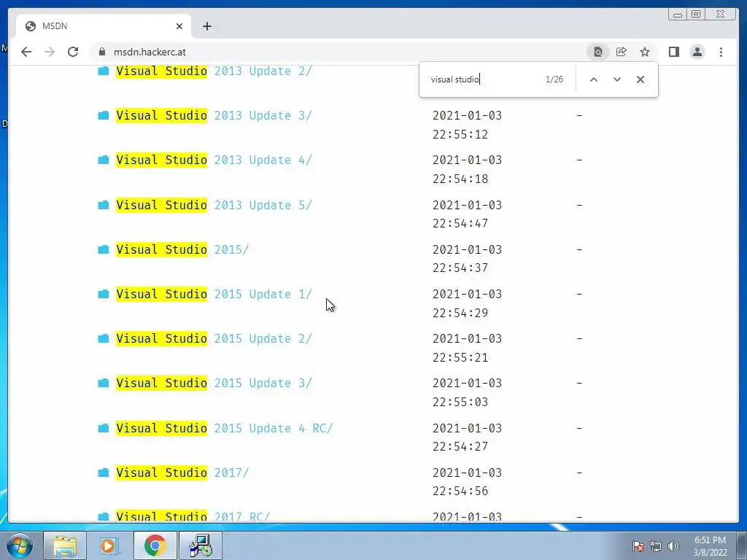Close the find bar
This screenshot has width=747, height=560.
click(640, 79)
